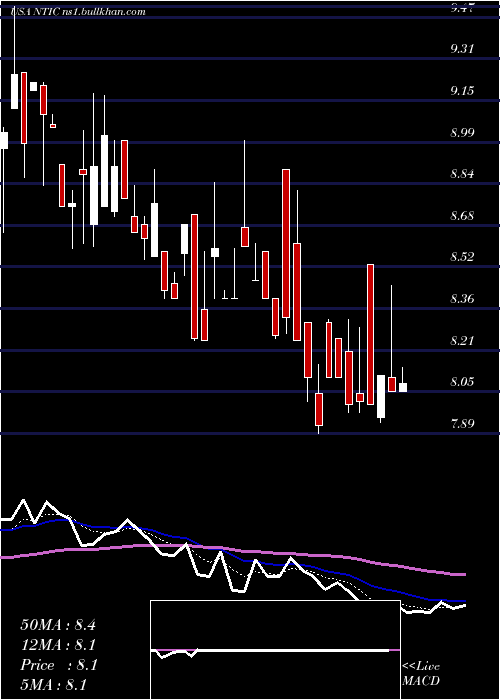Viewport: 500px width, 700px height.
Task: Select the 8.36 price axis label
Action: click(x=462, y=299)
